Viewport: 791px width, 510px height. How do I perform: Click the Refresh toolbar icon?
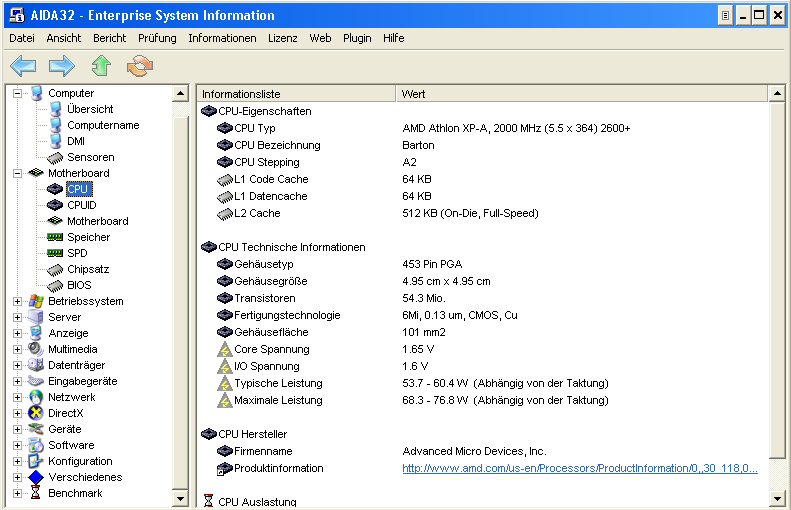[140, 66]
